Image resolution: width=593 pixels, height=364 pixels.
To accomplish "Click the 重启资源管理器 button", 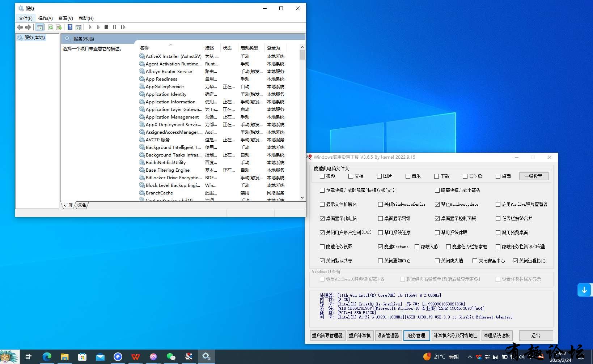I will click(327, 335).
